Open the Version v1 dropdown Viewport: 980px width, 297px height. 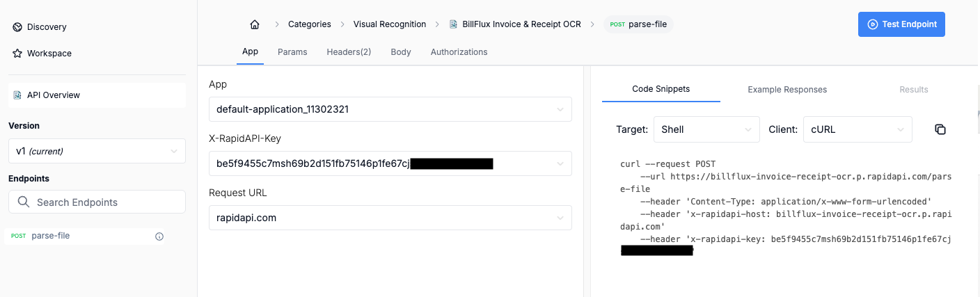click(97, 151)
